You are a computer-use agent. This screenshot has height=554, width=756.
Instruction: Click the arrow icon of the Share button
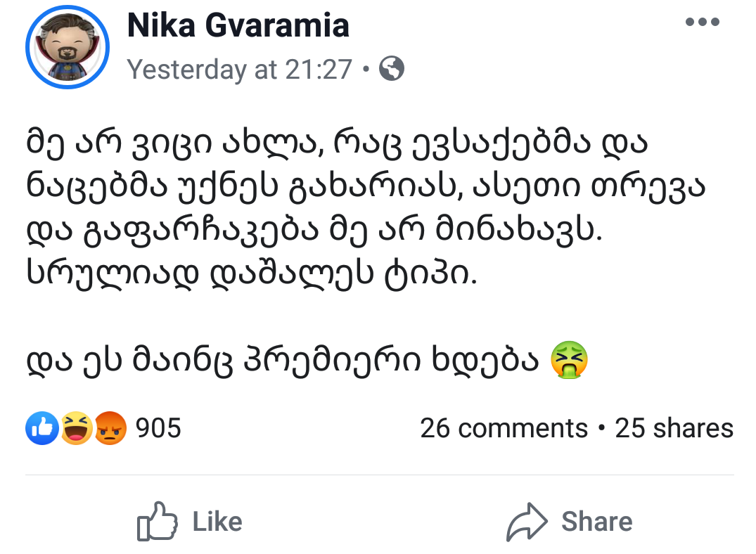point(527,521)
